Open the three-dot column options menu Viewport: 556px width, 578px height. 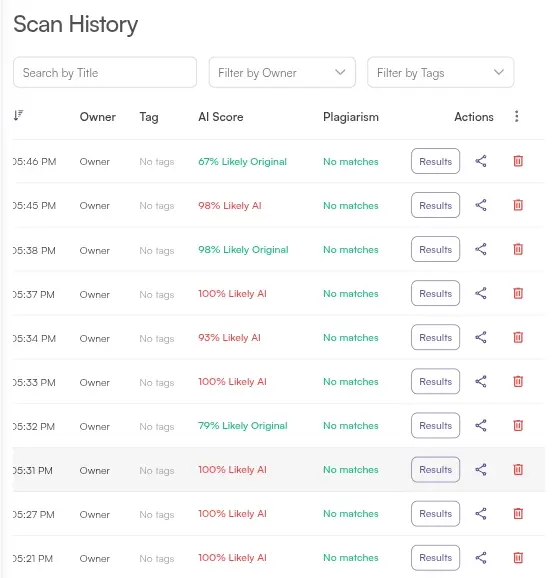(517, 116)
